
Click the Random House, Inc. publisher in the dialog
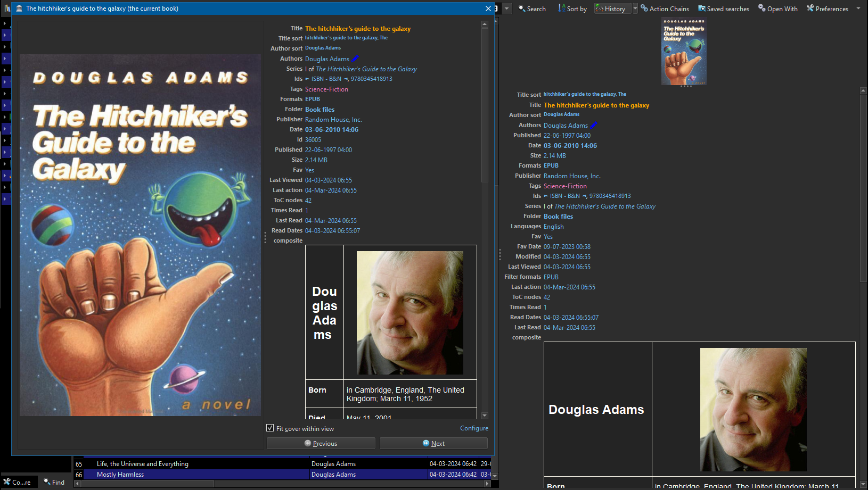point(333,120)
